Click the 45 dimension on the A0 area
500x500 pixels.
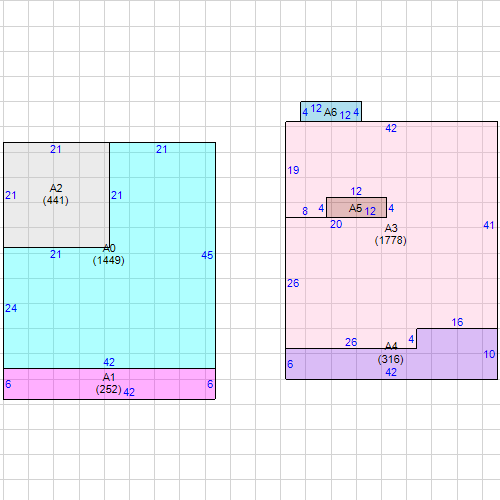[x=207, y=255]
